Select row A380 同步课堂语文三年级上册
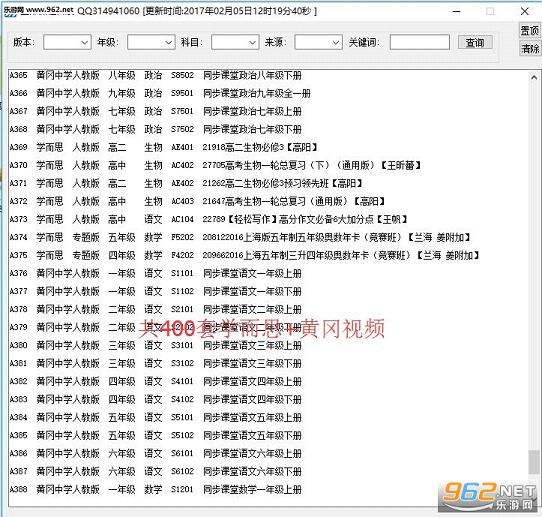Image resolution: width=542 pixels, height=517 pixels. click(156, 345)
